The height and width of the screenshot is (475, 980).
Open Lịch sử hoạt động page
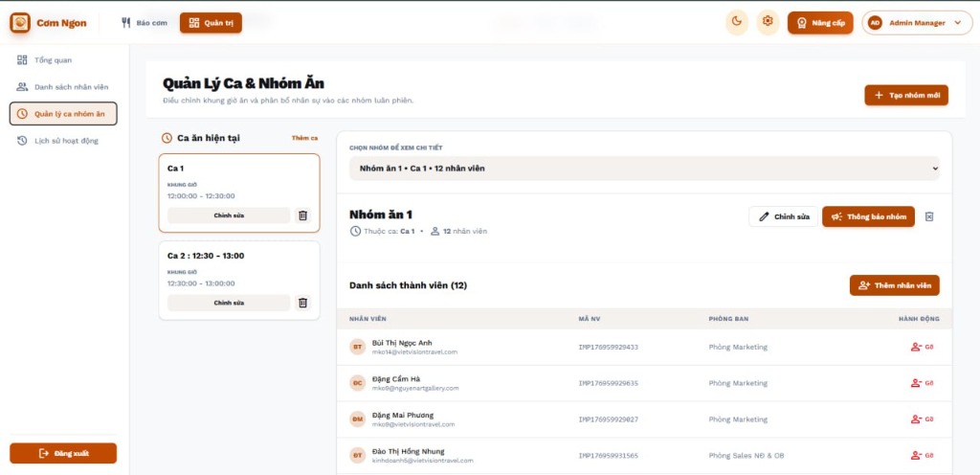point(65,141)
